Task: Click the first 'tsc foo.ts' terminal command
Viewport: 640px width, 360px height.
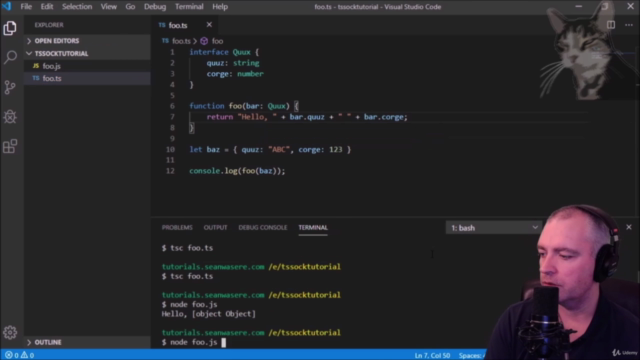Action: (192, 248)
